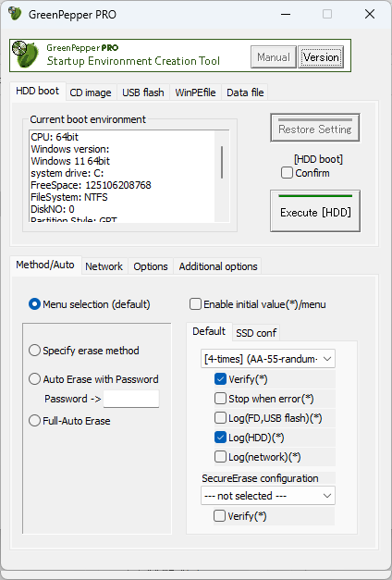The width and height of the screenshot is (392, 580).
Task: Click the Execute [HDD] button
Action: coord(315,211)
